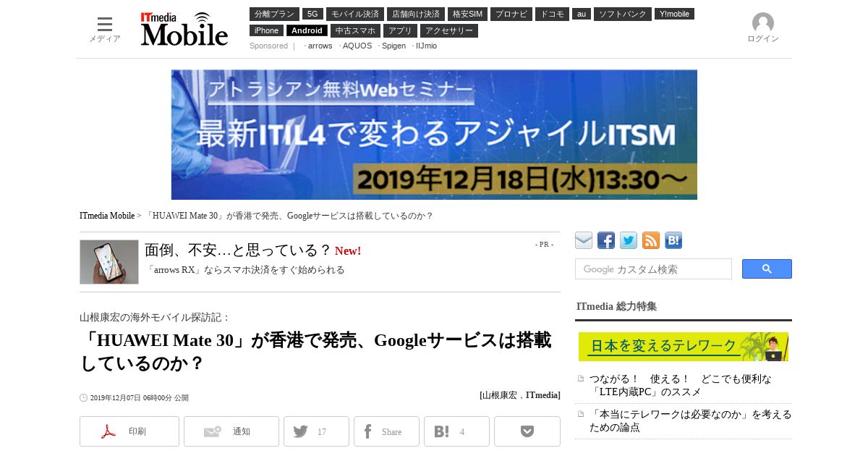Select the プロナビ category tag
Screen dimensions: 868x456
click(511, 14)
